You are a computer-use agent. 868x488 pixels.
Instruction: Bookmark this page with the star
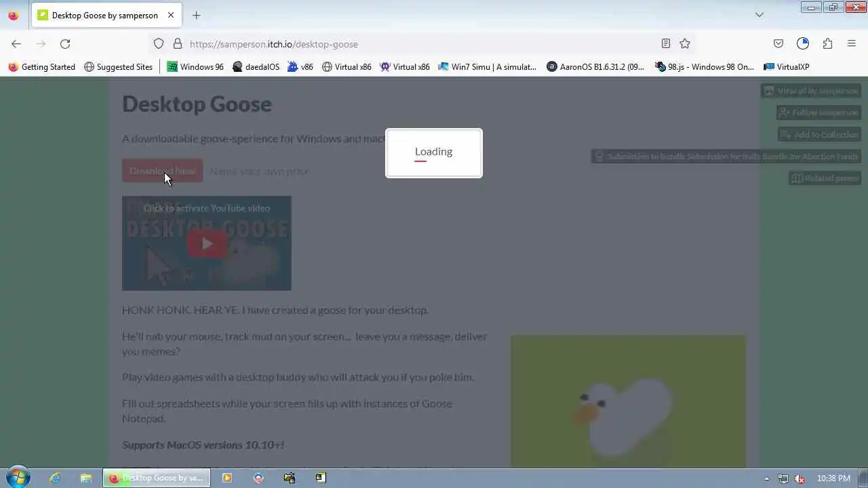point(685,43)
